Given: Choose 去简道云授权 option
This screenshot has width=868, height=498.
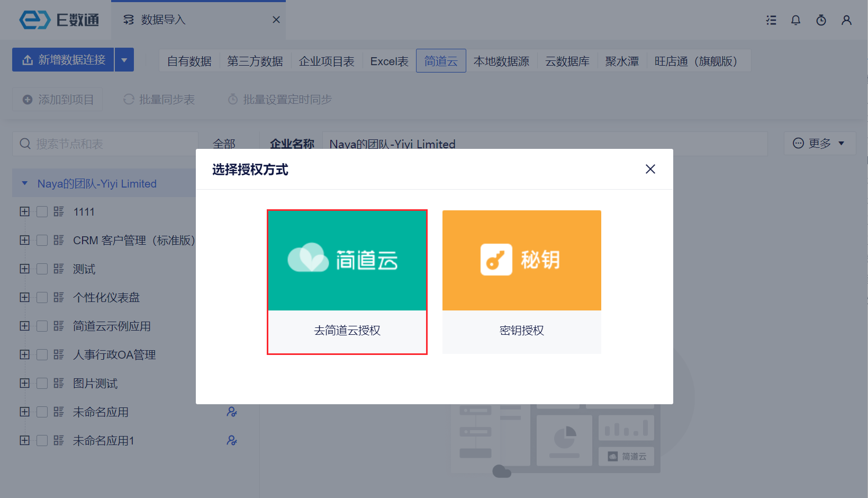Looking at the screenshot, I should [347, 282].
